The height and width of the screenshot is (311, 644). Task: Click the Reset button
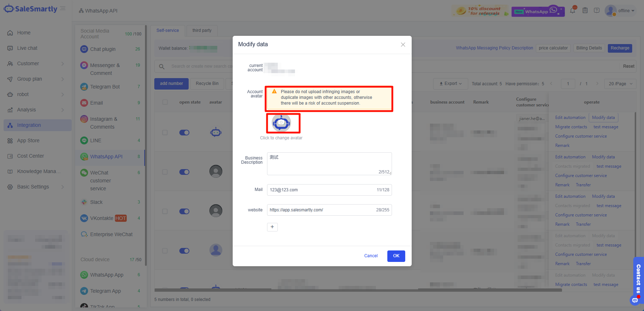tap(629, 66)
